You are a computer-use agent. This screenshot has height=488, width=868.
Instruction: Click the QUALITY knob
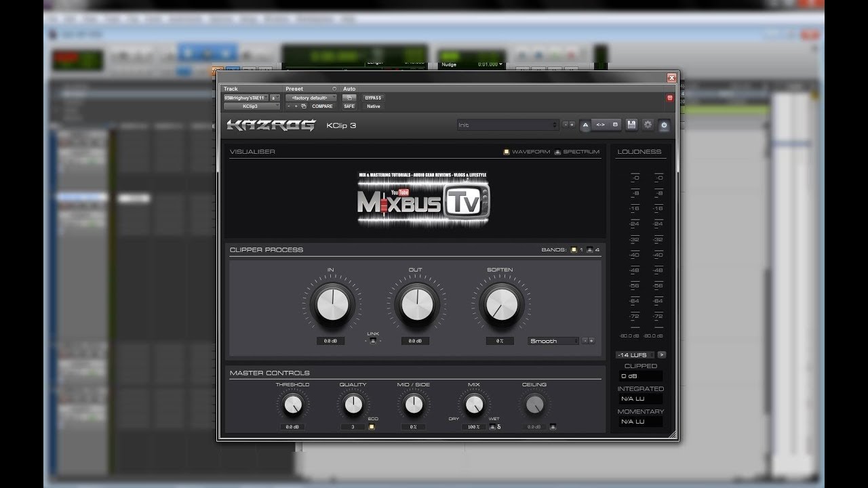click(353, 405)
